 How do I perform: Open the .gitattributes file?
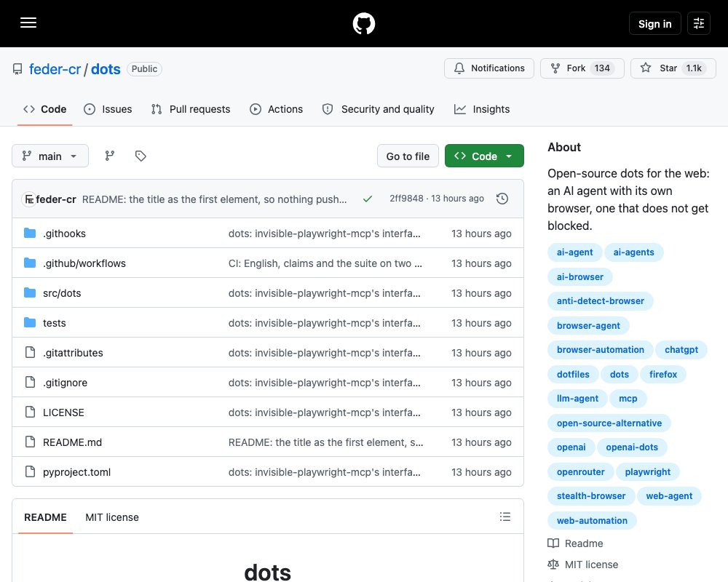pyautogui.click(x=73, y=353)
